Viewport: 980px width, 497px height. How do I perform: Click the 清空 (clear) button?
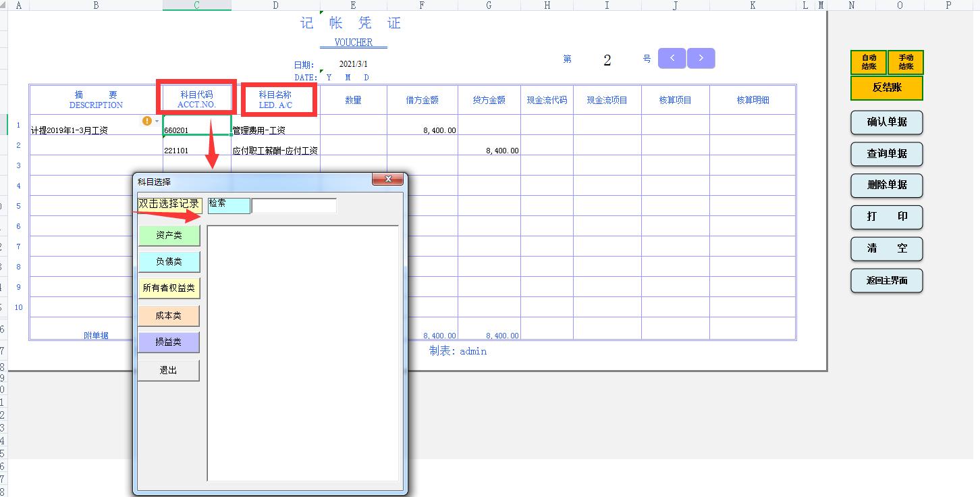pos(886,248)
